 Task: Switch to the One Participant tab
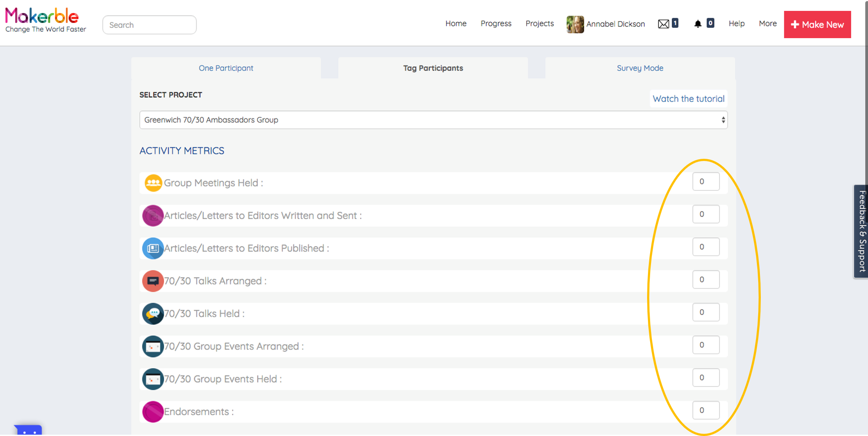click(226, 68)
